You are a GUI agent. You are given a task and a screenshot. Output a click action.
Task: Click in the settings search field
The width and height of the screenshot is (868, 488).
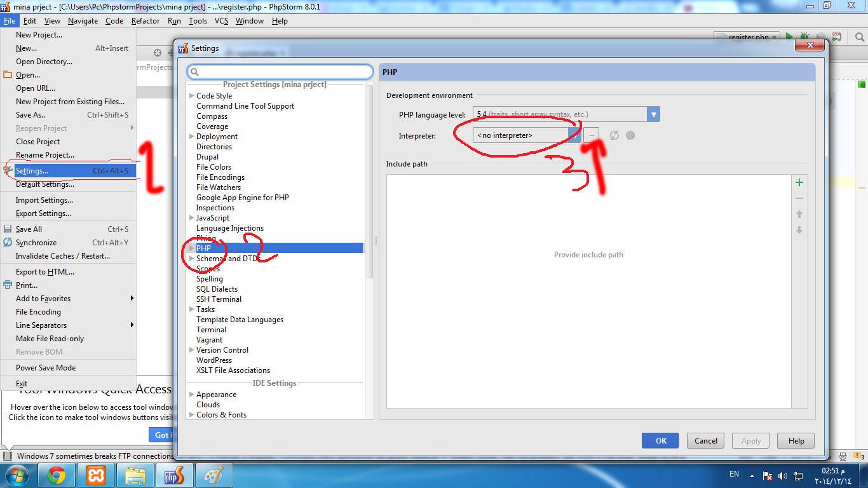pyautogui.click(x=280, y=72)
